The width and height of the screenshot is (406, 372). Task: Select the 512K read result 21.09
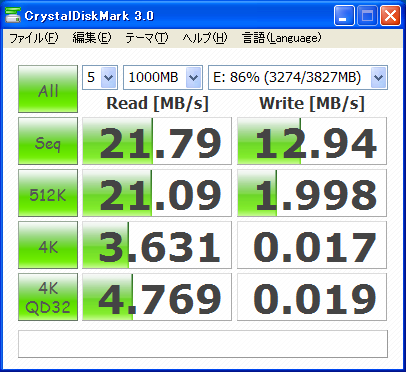click(x=157, y=193)
